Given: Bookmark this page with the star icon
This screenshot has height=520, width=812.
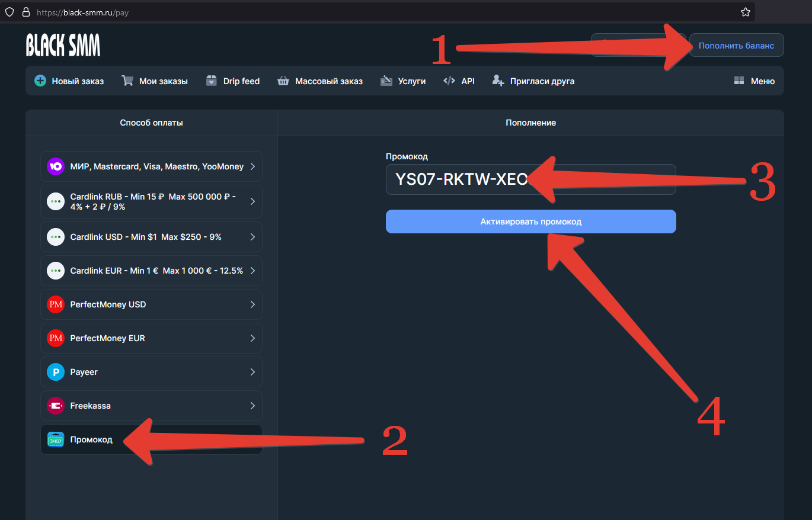Looking at the screenshot, I should [746, 12].
